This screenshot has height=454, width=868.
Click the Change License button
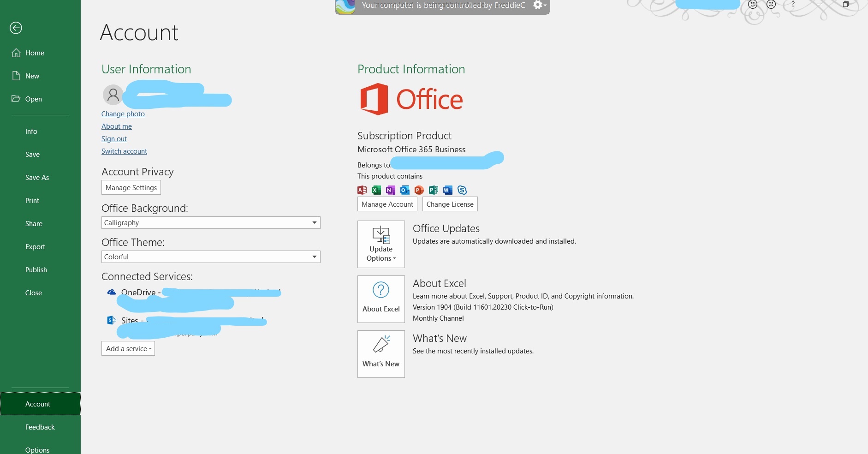point(450,204)
